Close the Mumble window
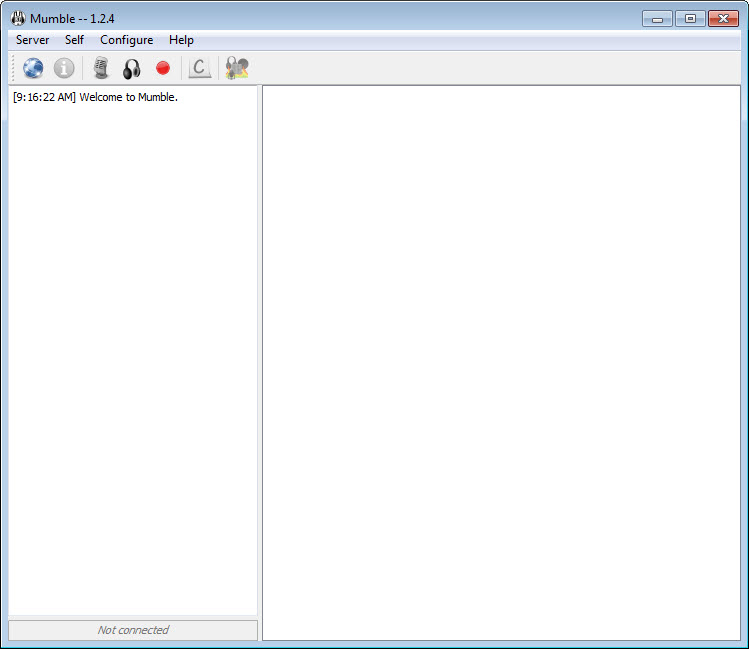Screen dimensions: 749x649 (723, 19)
